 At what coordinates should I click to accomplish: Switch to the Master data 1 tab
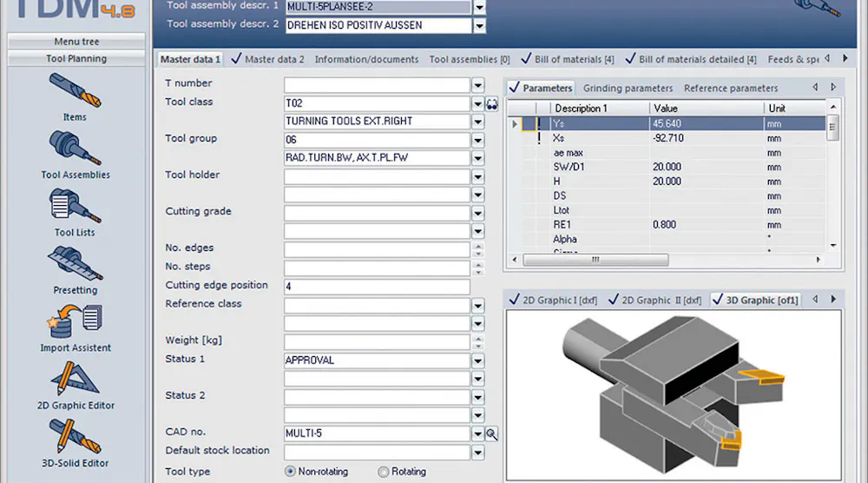[190, 59]
